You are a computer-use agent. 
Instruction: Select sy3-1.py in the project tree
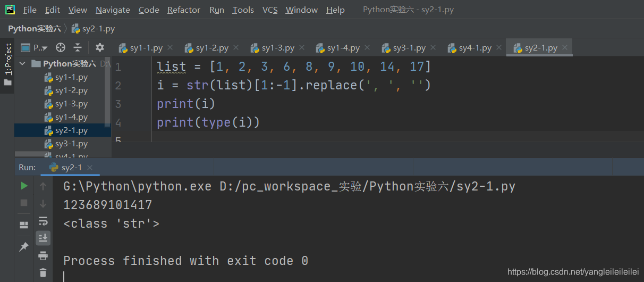pyautogui.click(x=66, y=144)
